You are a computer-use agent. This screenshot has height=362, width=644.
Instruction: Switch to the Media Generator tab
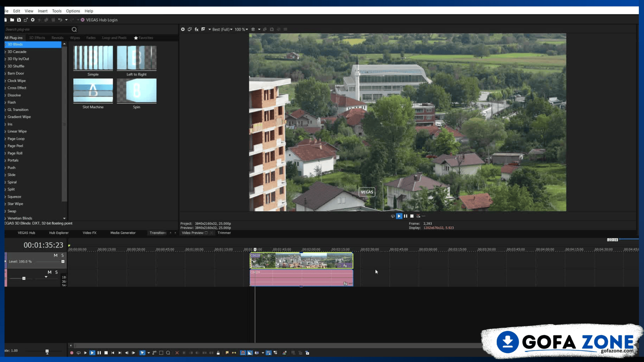click(123, 233)
